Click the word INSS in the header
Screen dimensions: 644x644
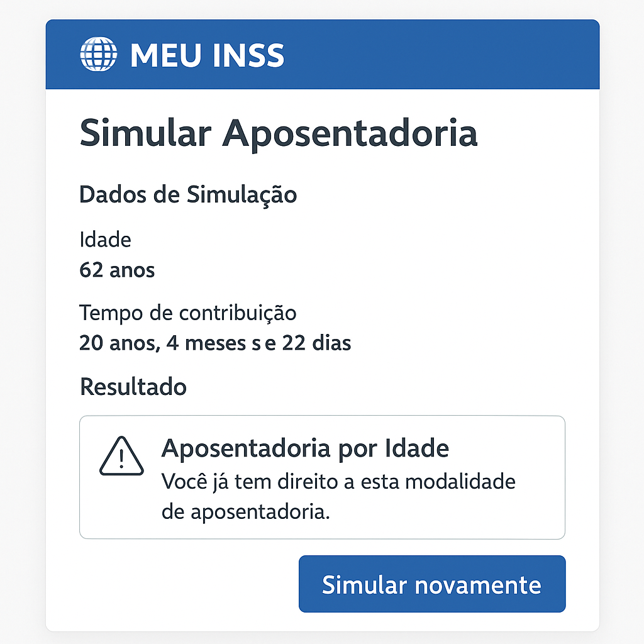point(248,55)
